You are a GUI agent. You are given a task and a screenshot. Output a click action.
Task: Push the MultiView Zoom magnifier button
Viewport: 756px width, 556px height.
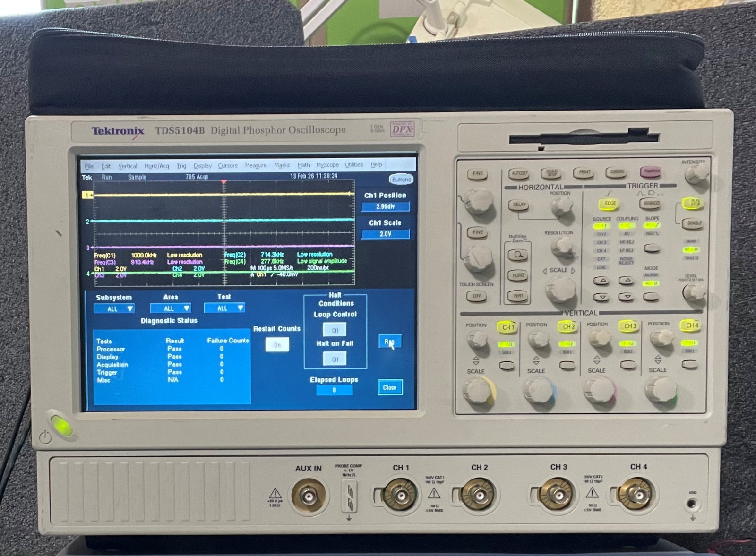point(518,255)
